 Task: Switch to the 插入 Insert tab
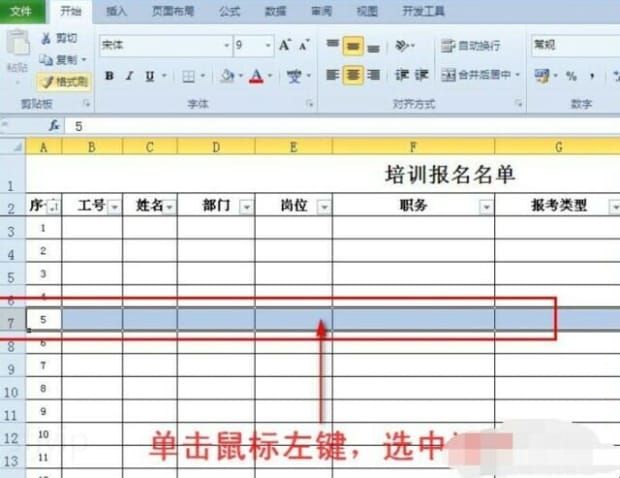[x=117, y=11]
